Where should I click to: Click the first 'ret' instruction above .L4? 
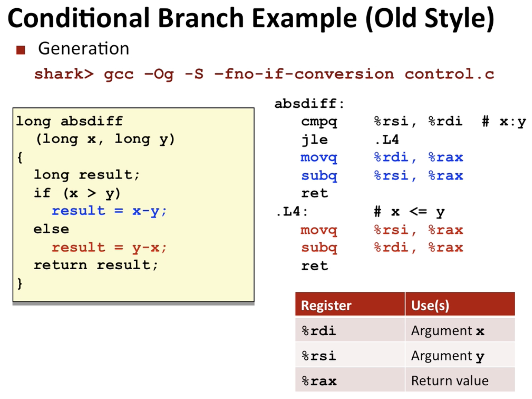(x=315, y=193)
